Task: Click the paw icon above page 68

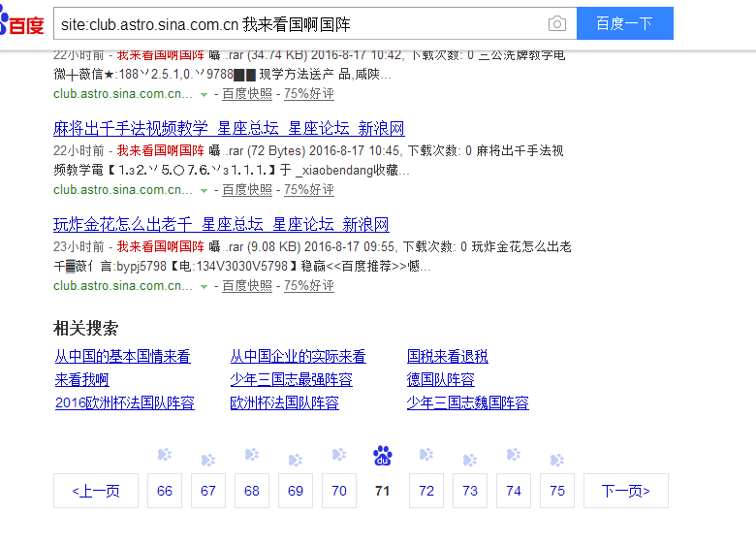Action: tap(252, 455)
